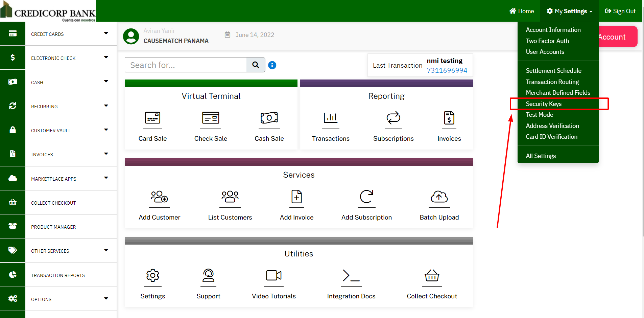Expand the Cash sidebar menu
Viewport: 644px width, 318px height.
pyautogui.click(x=106, y=81)
